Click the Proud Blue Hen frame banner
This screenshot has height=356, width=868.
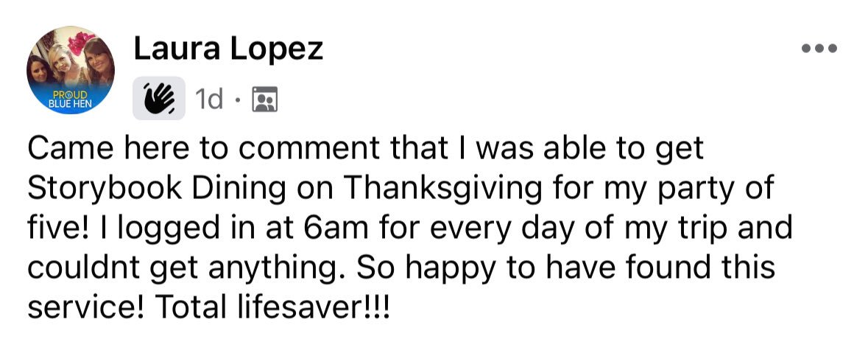click(x=70, y=98)
